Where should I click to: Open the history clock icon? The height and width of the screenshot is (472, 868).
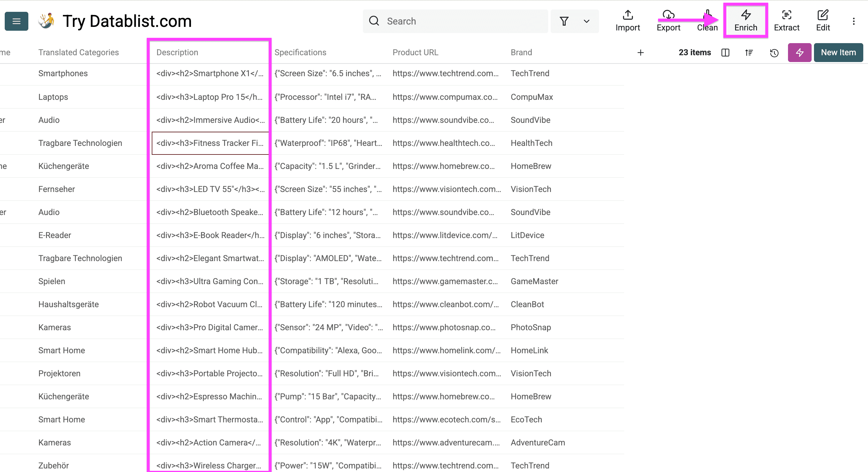pos(774,53)
